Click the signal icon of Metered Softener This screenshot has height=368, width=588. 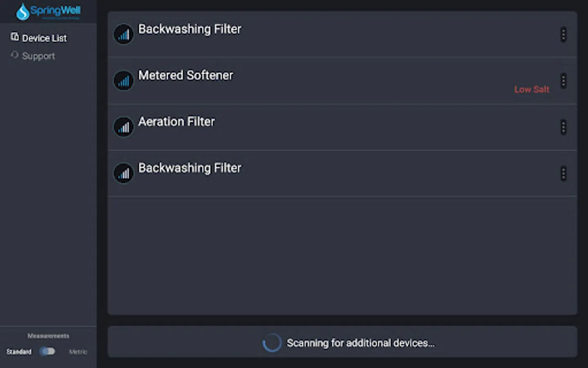tap(123, 81)
